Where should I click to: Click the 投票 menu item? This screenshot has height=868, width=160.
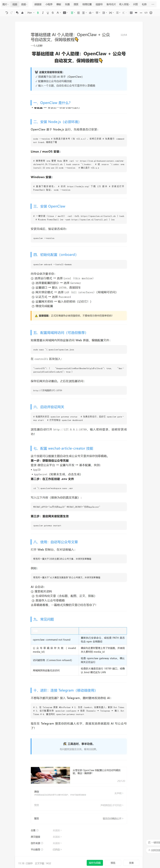(67, 4)
